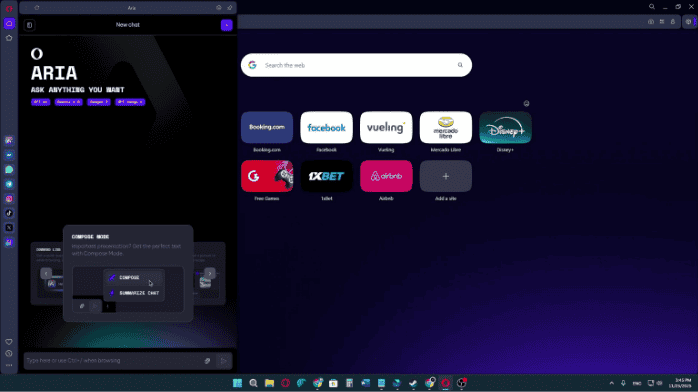Open the Booking.com speed dial tile

pos(267,128)
